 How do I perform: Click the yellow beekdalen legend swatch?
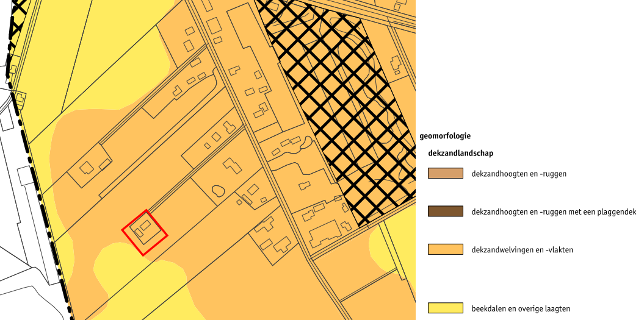(445, 308)
